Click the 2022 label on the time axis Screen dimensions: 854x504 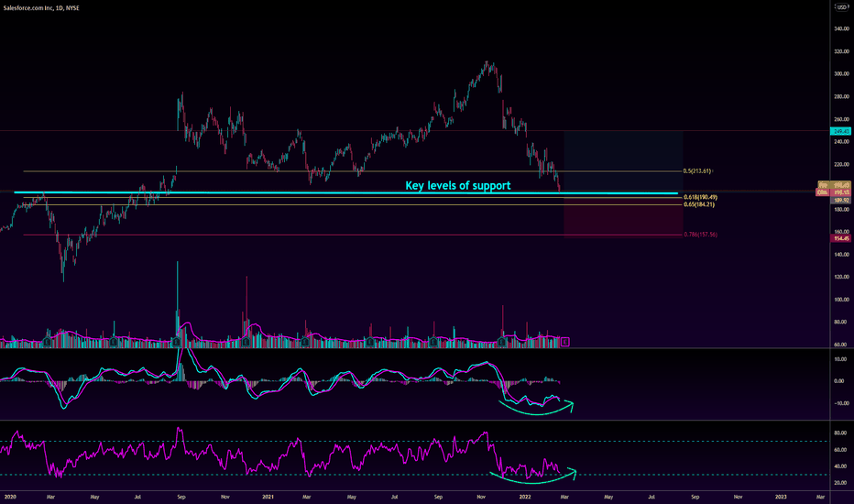pyautogui.click(x=525, y=497)
